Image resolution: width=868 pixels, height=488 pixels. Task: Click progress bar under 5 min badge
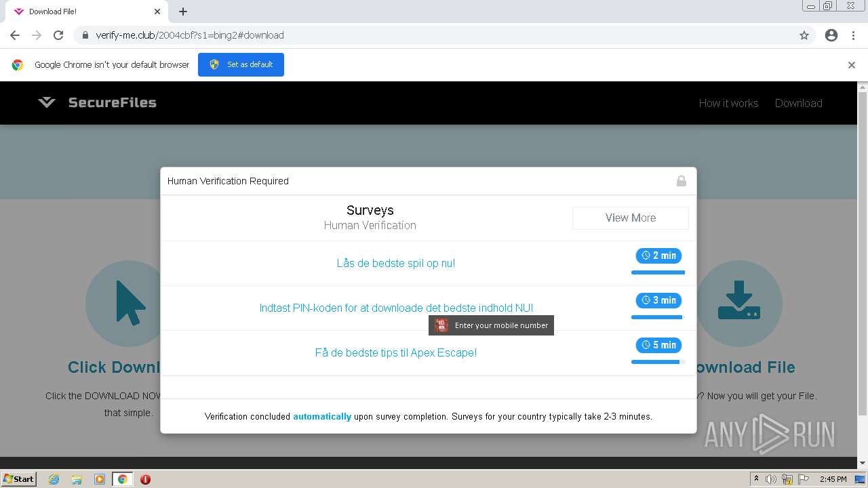point(658,362)
